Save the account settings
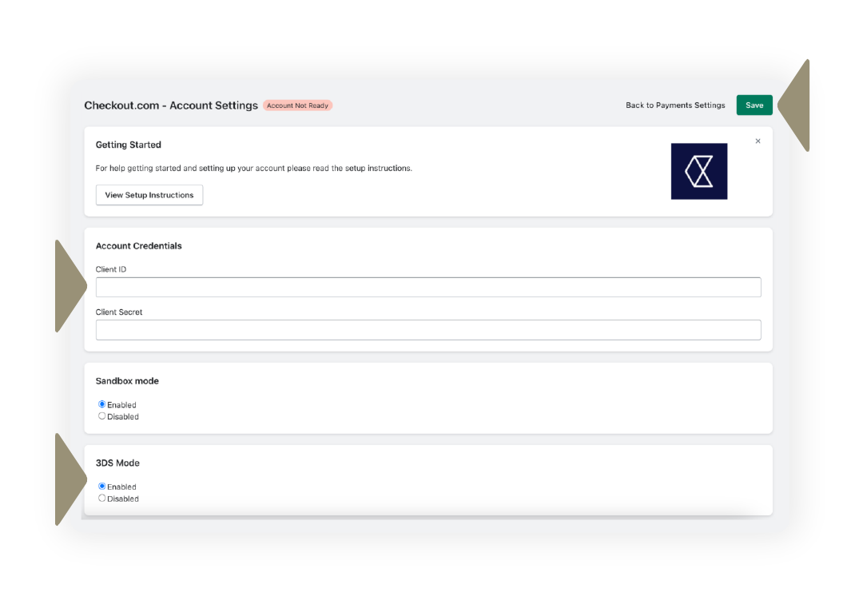Viewport: 863px width, 616px height. (754, 105)
